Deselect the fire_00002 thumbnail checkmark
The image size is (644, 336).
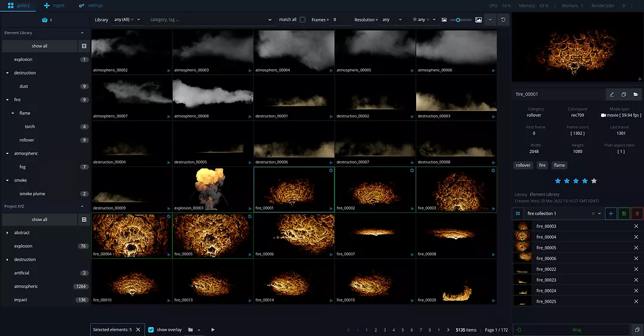pos(411,170)
